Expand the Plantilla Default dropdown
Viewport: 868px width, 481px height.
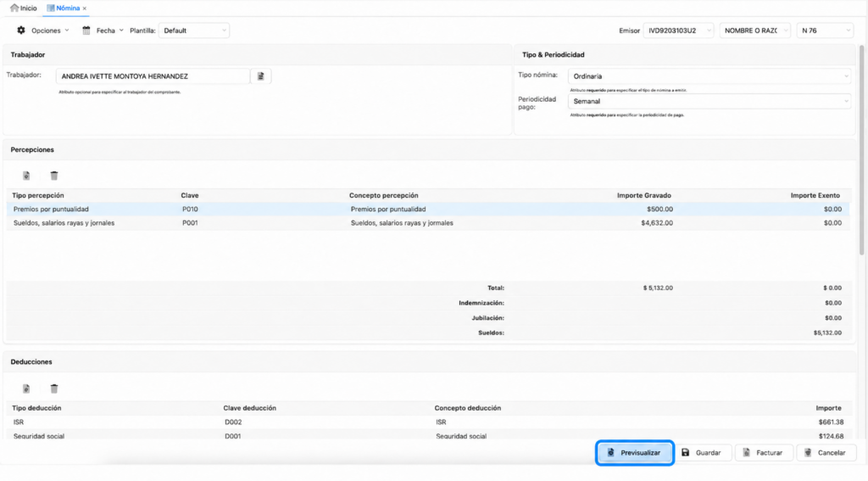click(194, 31)
